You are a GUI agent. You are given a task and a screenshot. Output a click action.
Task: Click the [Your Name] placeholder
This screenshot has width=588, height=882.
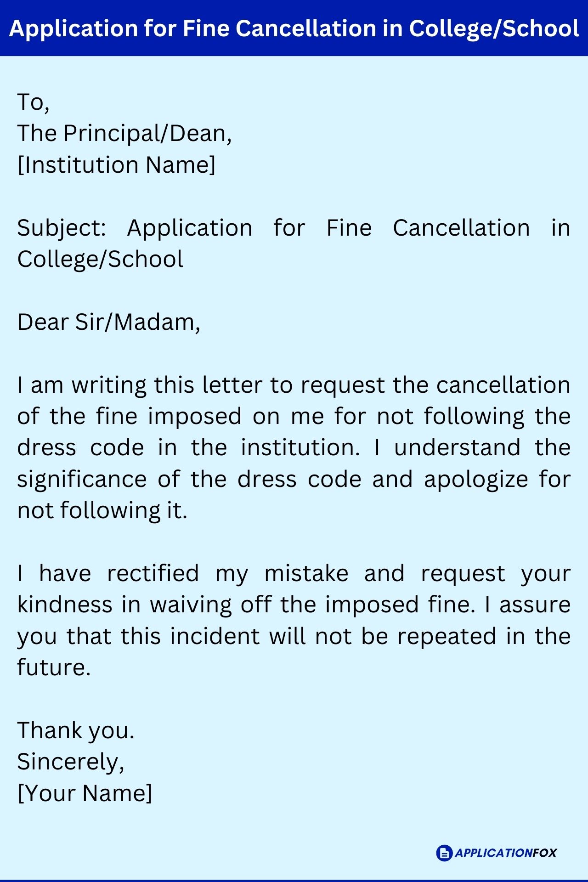click(x=85, y=793)
